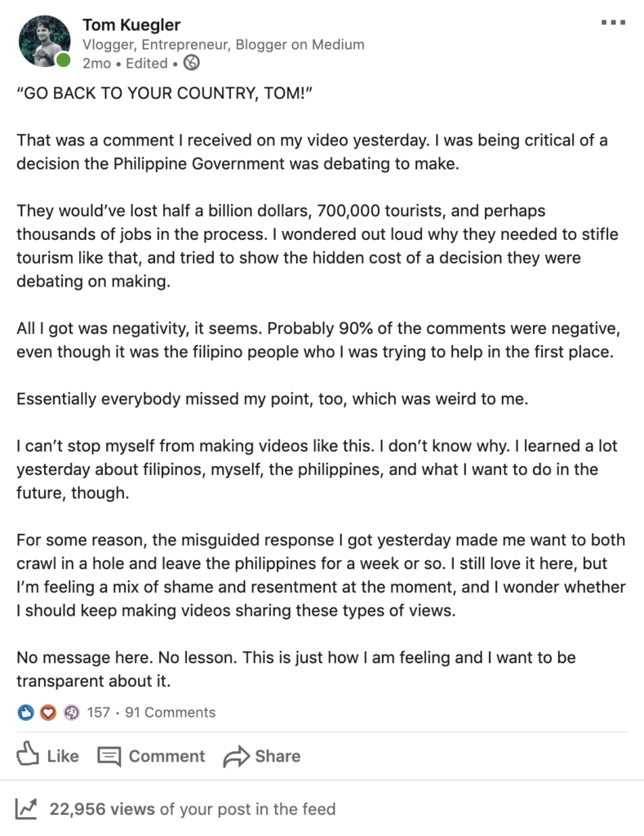
Task: Click the Comment button label
Action: tap(167, 756)
